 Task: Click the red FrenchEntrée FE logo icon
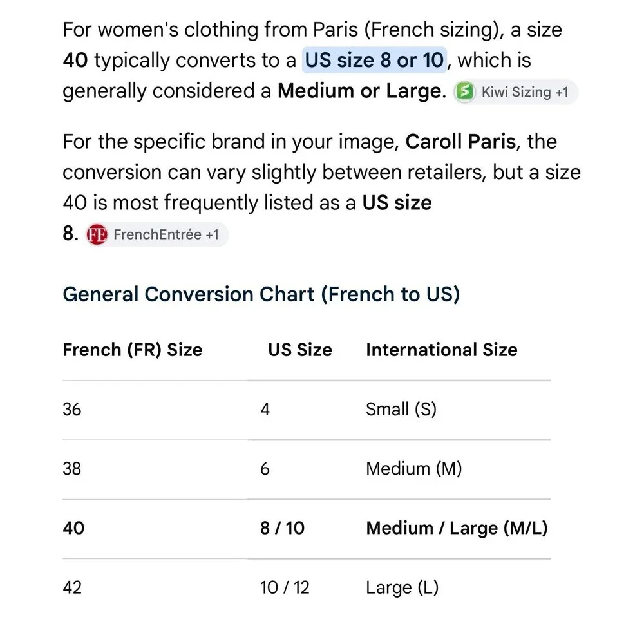tap(97, 234)
